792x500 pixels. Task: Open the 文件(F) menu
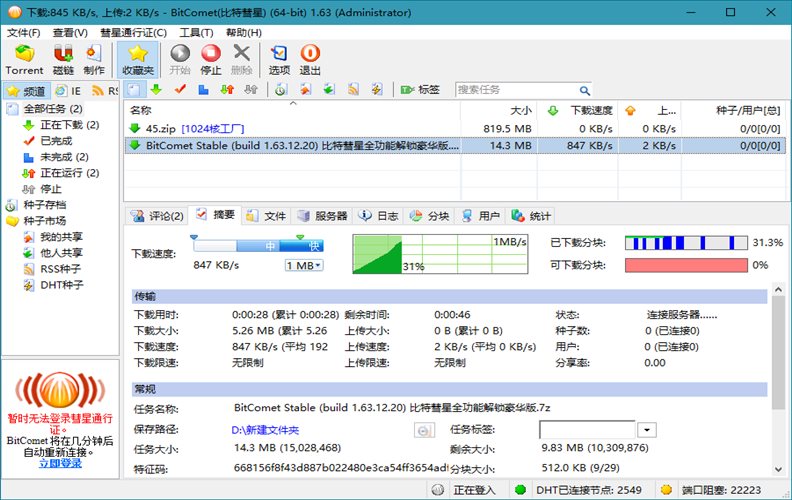[x=23, y=33]
